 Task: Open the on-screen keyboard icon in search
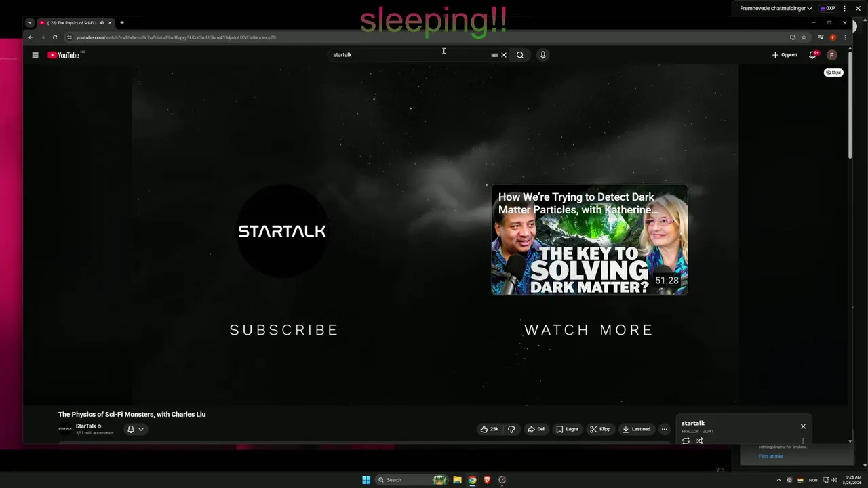click(494, 55)
